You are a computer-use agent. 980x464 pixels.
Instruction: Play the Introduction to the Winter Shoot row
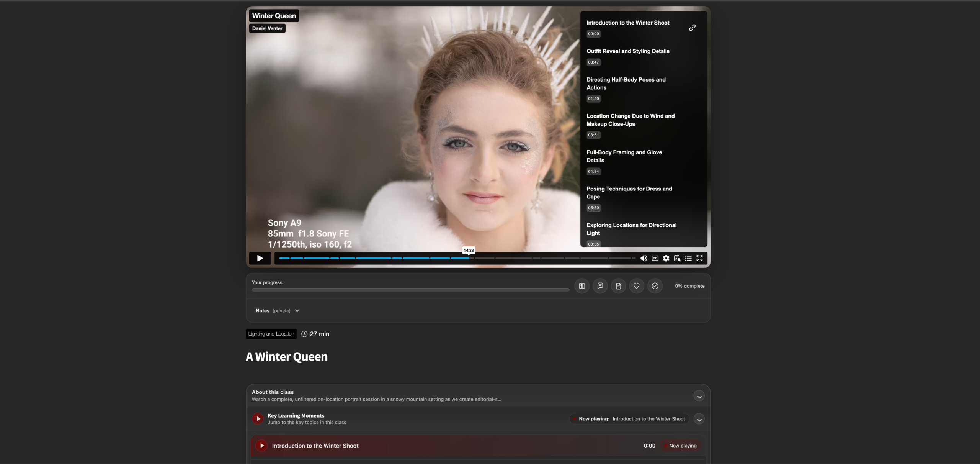[x=261, y=446]
